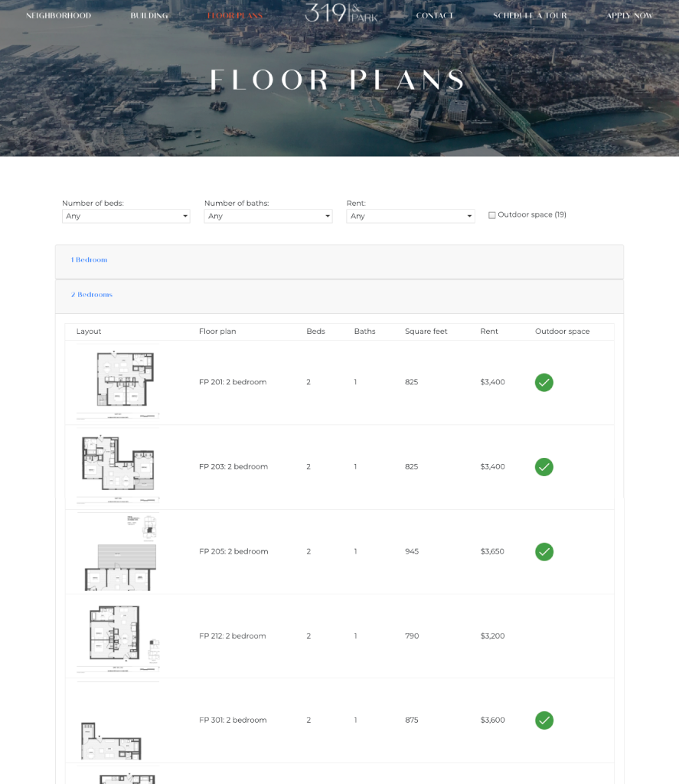Click green checkmark for FP 201
The height and width of the screenshot is (784, 679).
pyautogui.click(x=544, y=382)
